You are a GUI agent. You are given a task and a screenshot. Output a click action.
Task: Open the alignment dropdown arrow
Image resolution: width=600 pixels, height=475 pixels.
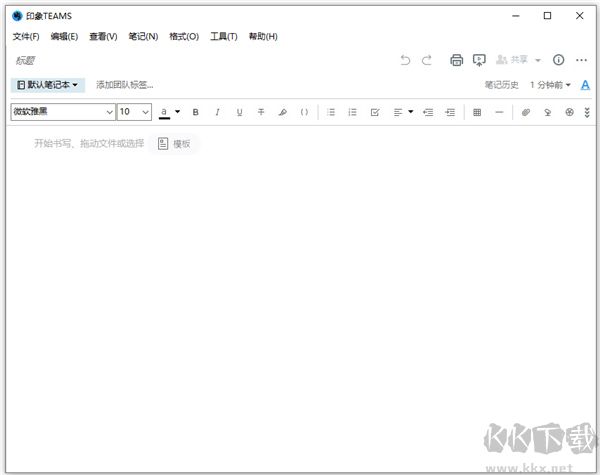tap(411, 112)
